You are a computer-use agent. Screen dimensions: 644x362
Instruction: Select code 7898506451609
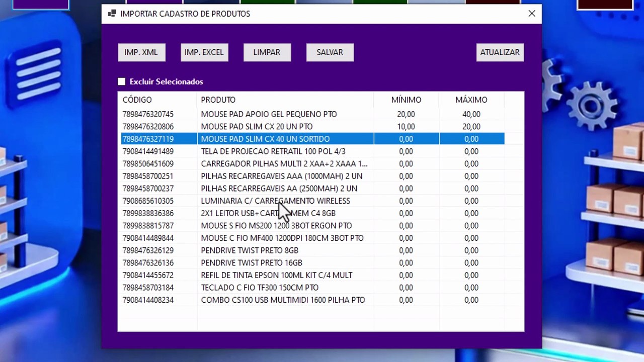tap(148, 164)
